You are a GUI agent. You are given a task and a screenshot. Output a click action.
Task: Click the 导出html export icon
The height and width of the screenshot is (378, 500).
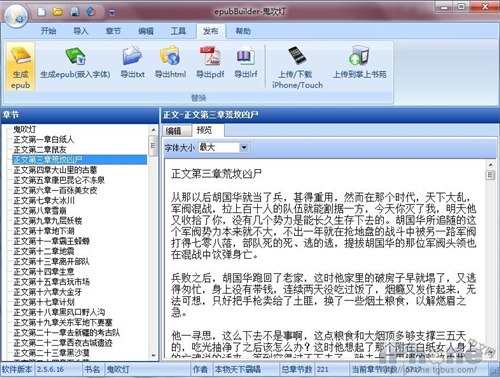click(x=170, y=55)
